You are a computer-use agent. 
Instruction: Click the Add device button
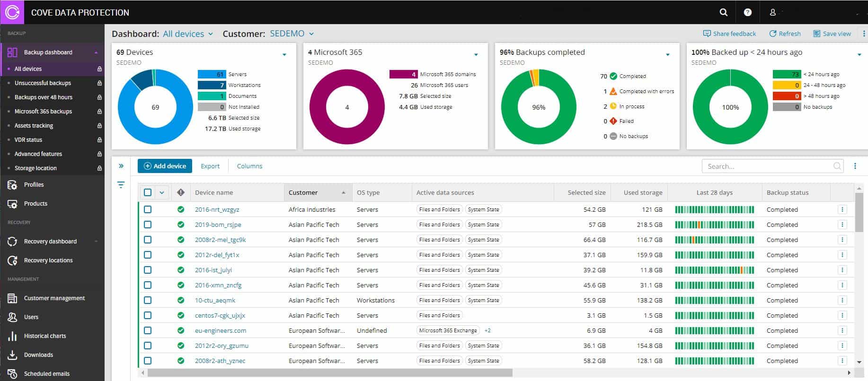point(165,166)
